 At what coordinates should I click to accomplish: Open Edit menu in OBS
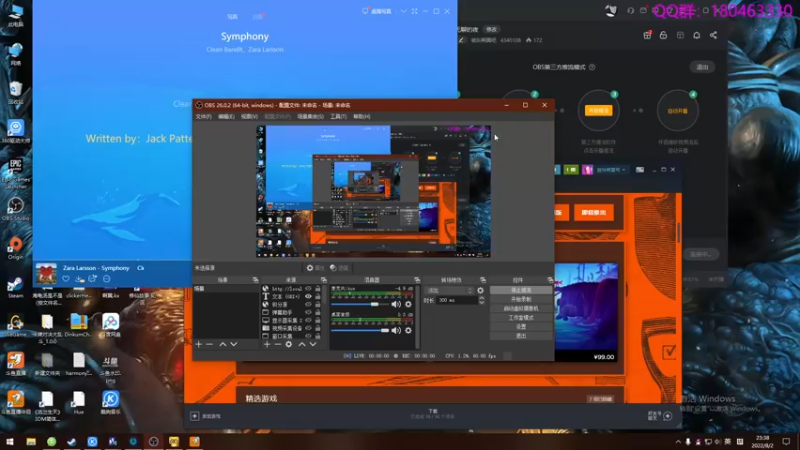point(226,116)
